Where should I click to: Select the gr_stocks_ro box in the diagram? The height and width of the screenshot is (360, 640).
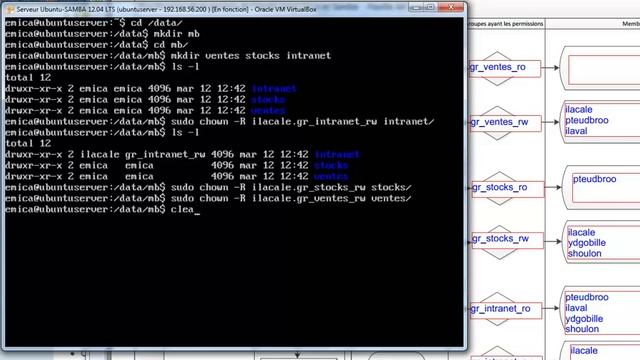point(508,189)
